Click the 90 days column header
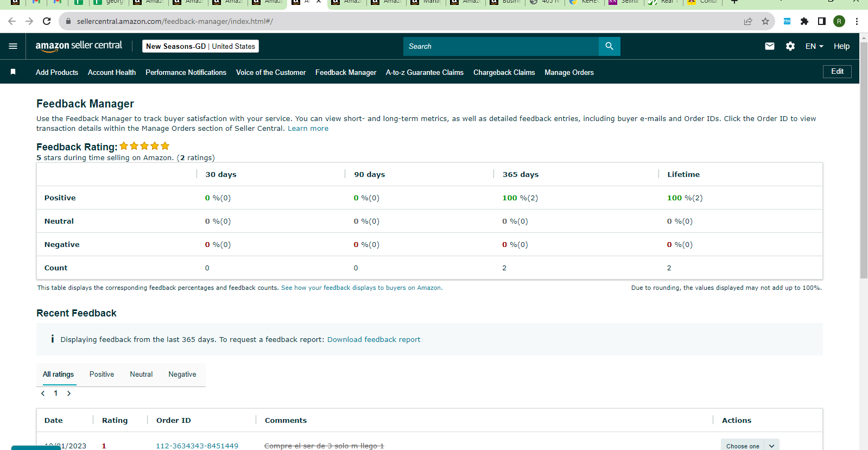This screenshot has height=450, width=868. point(370,174)
